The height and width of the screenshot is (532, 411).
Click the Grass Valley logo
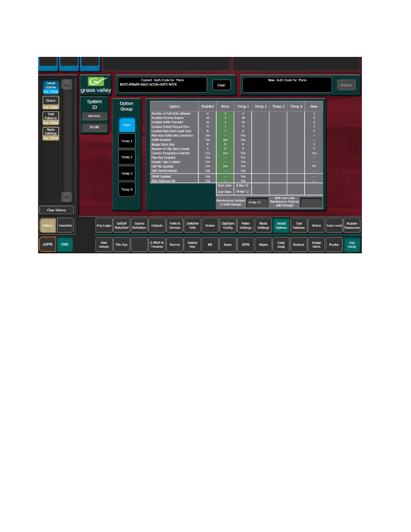(96, 85)
